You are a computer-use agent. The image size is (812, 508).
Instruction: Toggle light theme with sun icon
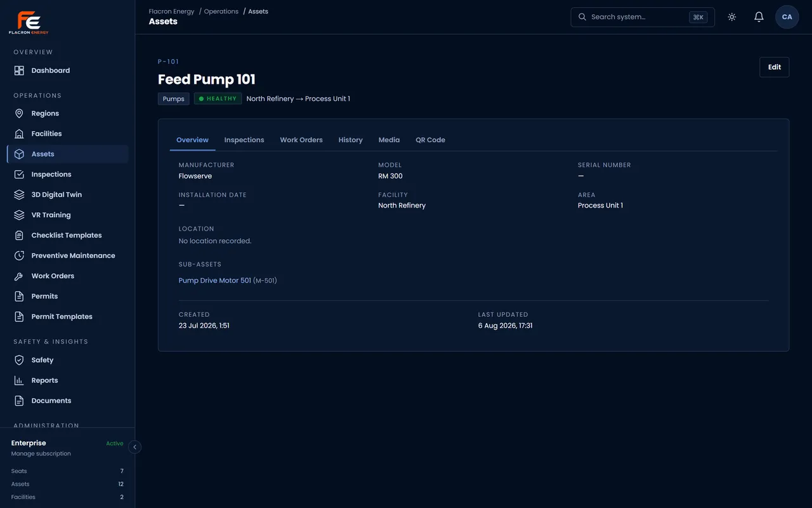[x=732, y=17]
